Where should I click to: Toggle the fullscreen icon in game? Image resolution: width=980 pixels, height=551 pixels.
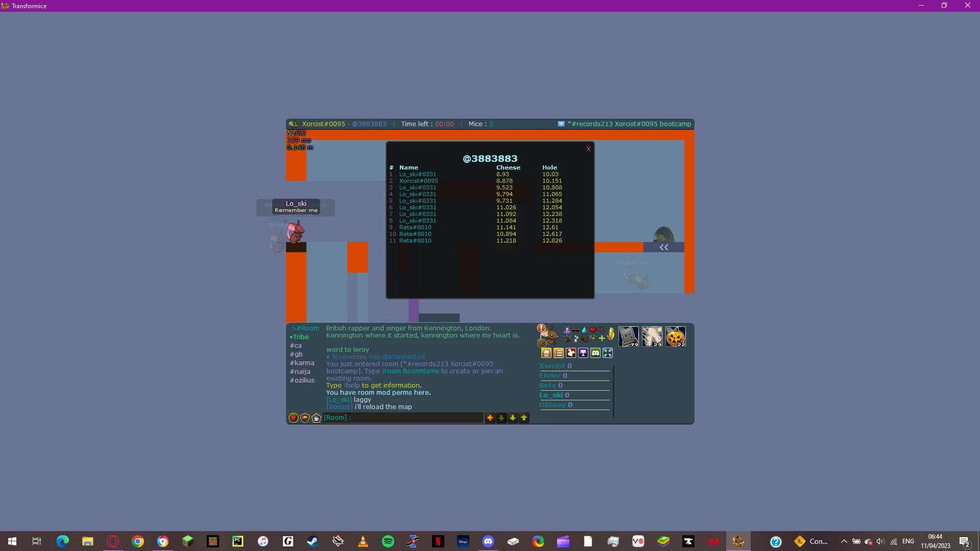tap(608, 353)
